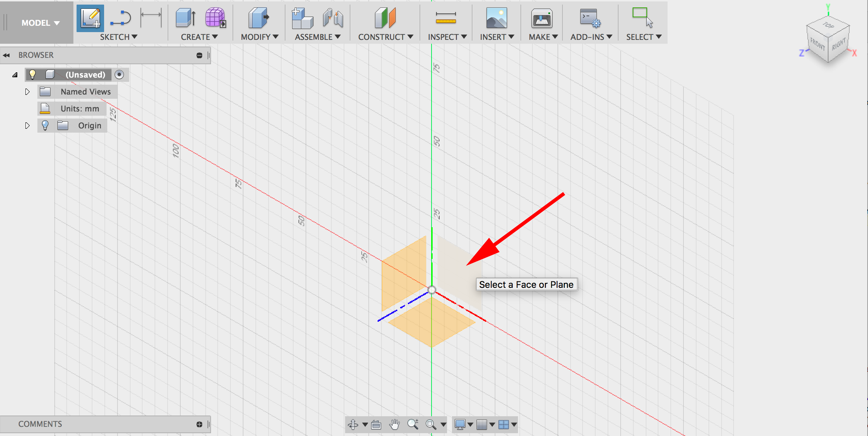The image size is (868, 436).
Task: Click the Look At icon in navigation bar
Action: [x=376, y=424]
